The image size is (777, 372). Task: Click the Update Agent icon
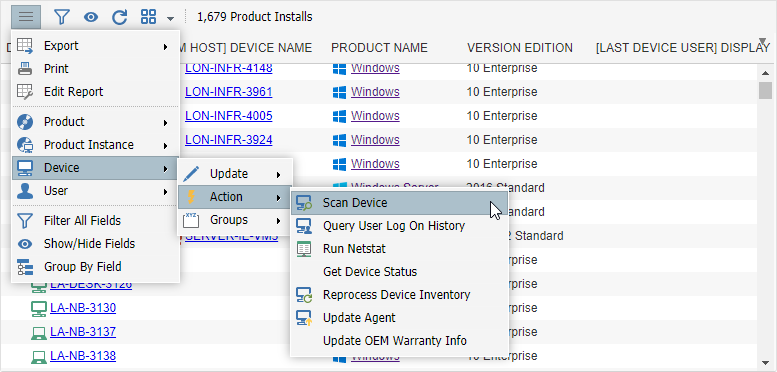coord(304,318)
